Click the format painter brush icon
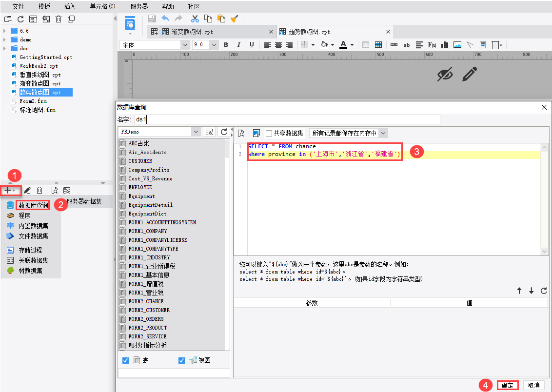This screenshot has width=552, height=392. pos(234,19)
